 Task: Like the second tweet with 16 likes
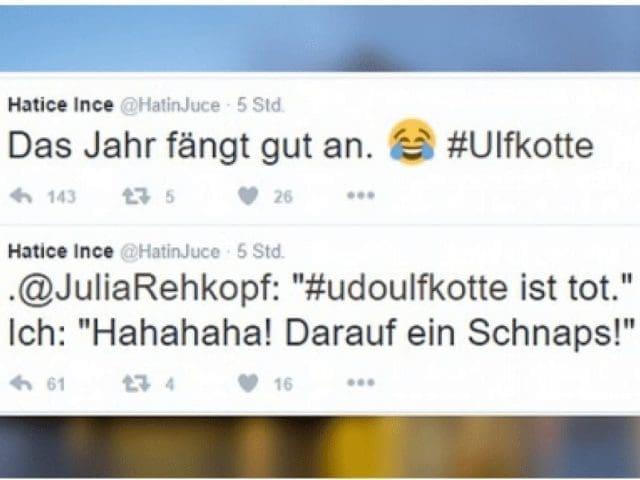[x=248, y=384]
